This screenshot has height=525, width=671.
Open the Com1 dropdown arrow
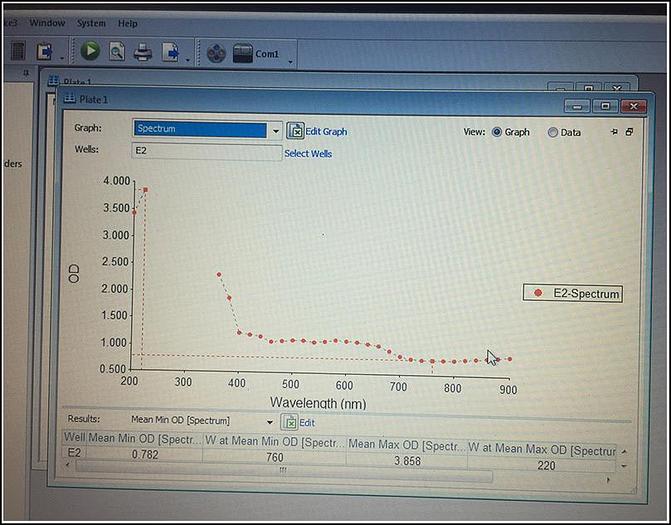coord(291,62)
